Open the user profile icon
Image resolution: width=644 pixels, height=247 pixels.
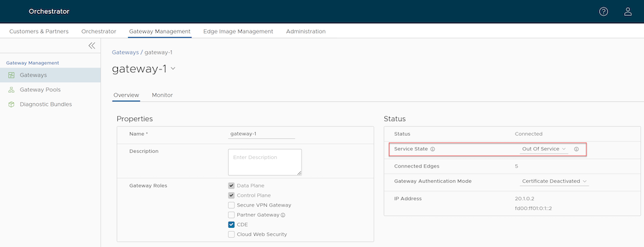pos(627,11)
